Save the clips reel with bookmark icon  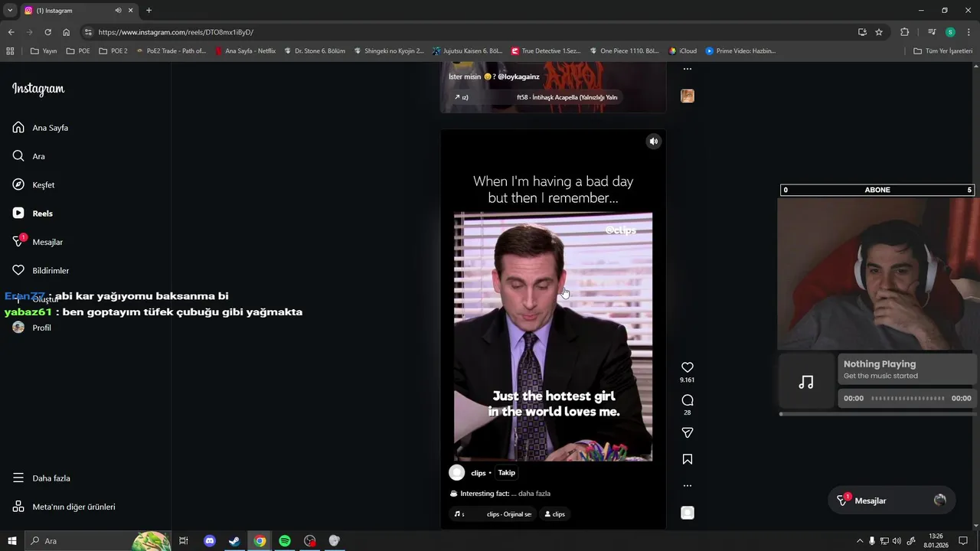(x=687, y=459)
